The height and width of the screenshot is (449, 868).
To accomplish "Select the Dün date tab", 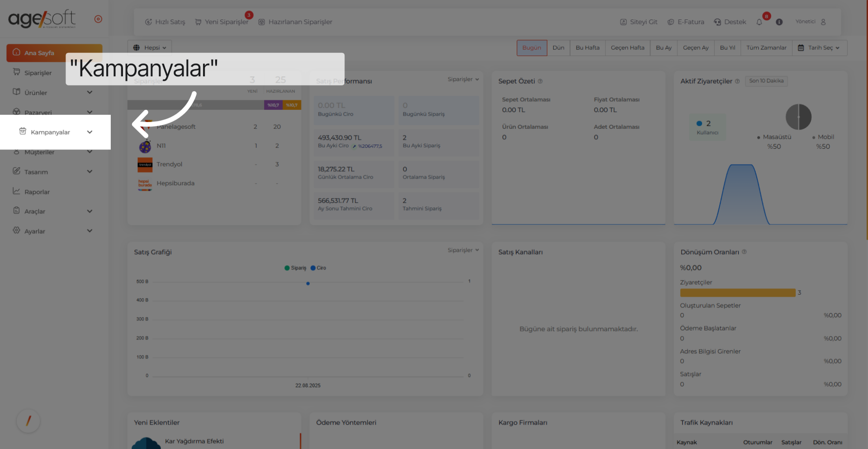I will tap(558, 47).
